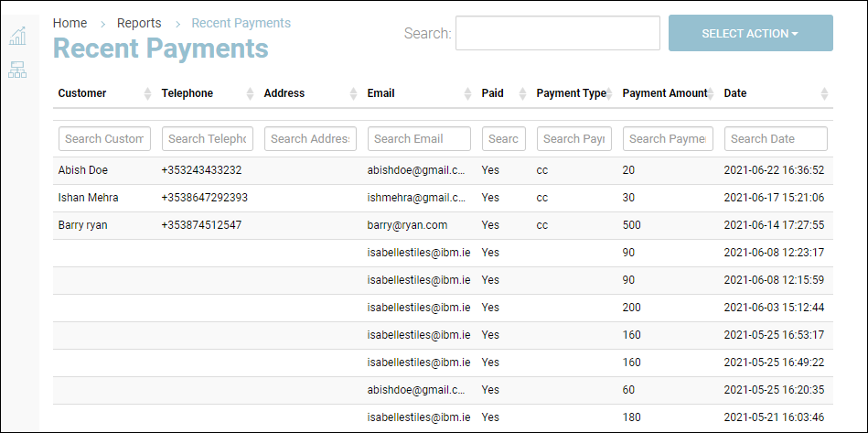The height and width of the screenshot is (433, 868).
Task: Sort by Email column arrows
Action: [x=468, y=93]
